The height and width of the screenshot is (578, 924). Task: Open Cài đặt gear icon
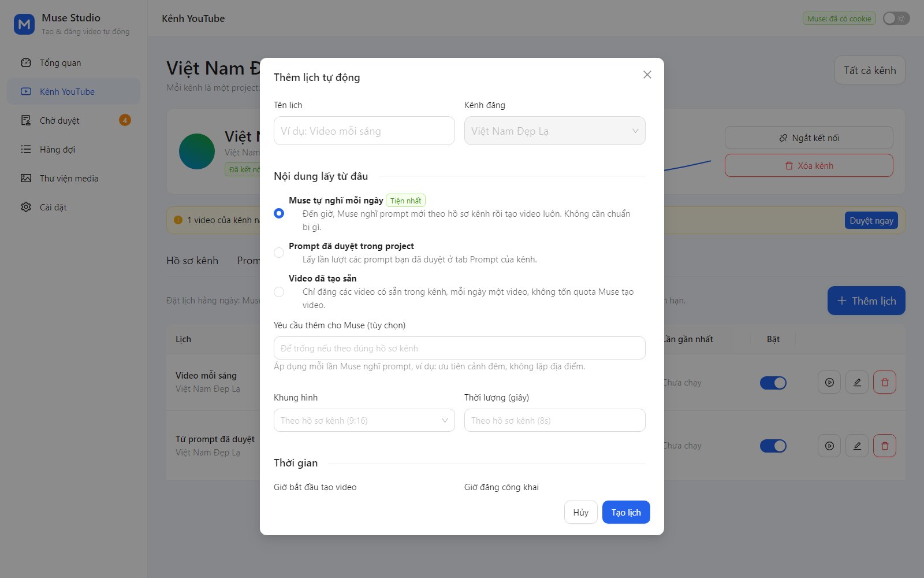coord(26,207)
